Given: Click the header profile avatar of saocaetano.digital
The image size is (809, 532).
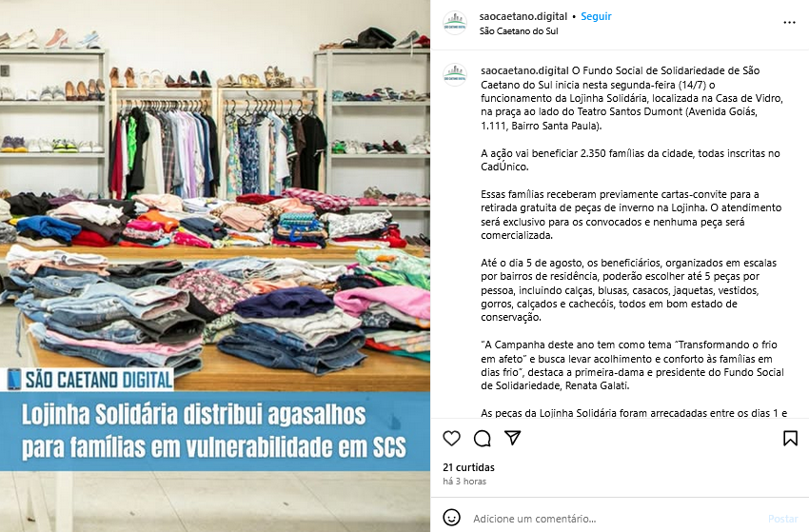Looking at the screenshot, I should 455,23.
